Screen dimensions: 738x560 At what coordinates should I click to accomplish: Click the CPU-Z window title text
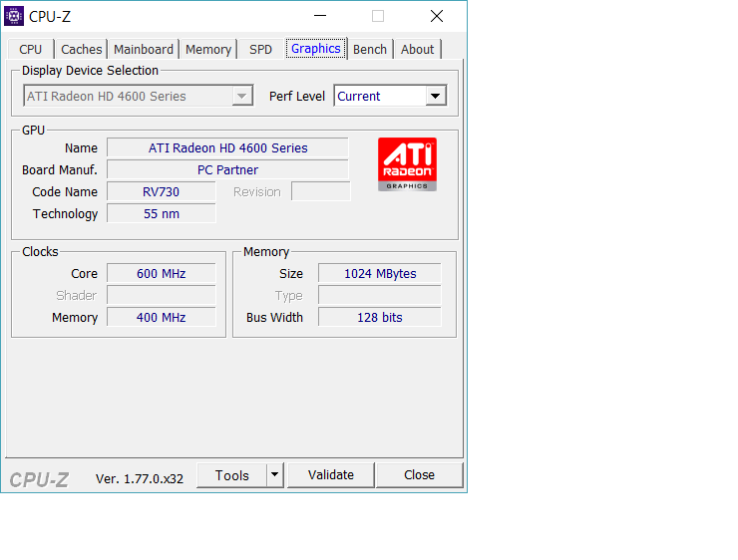pos(50,17)
